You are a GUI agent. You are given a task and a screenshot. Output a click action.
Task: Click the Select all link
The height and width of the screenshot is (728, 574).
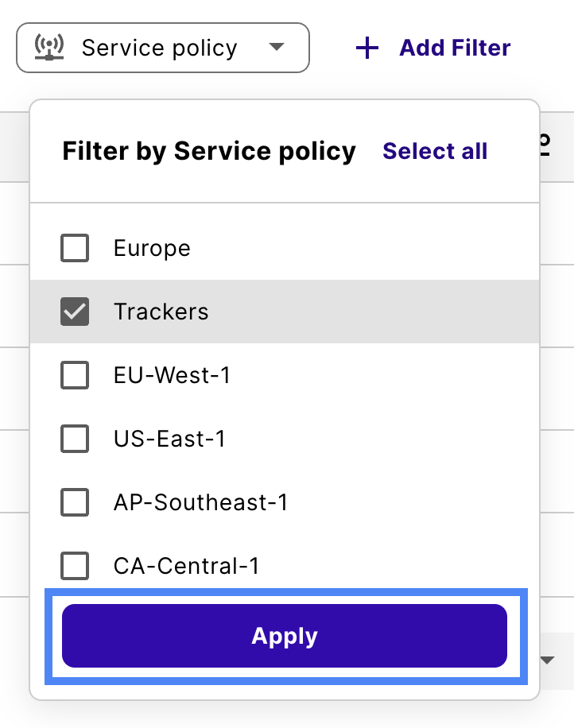(435, 151)
